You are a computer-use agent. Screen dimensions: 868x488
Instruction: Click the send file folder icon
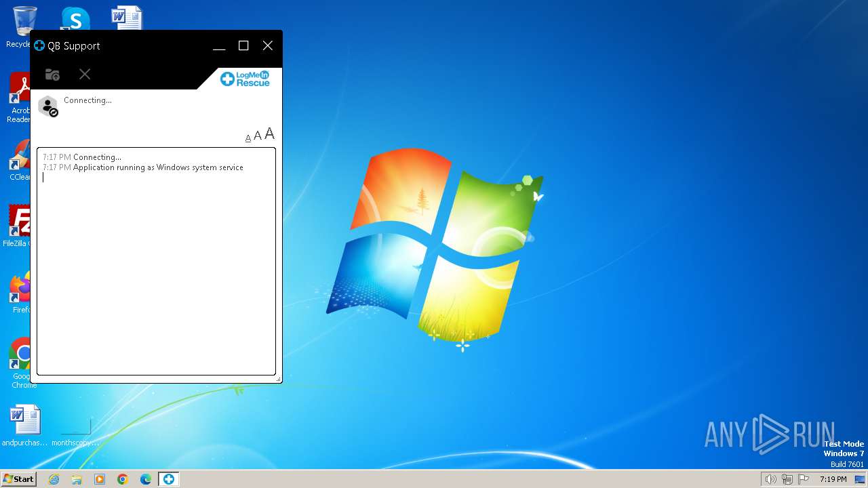52,75
